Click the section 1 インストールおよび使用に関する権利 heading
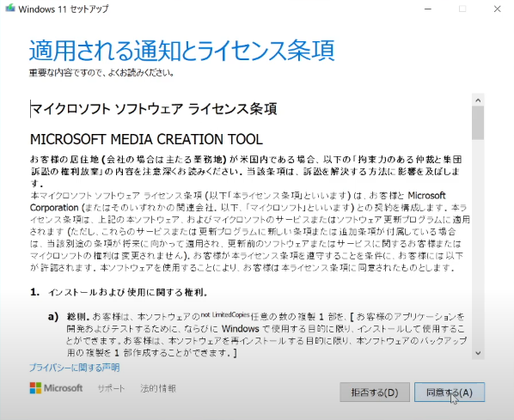Screen dimensions: 514x420 click(119, 292)
